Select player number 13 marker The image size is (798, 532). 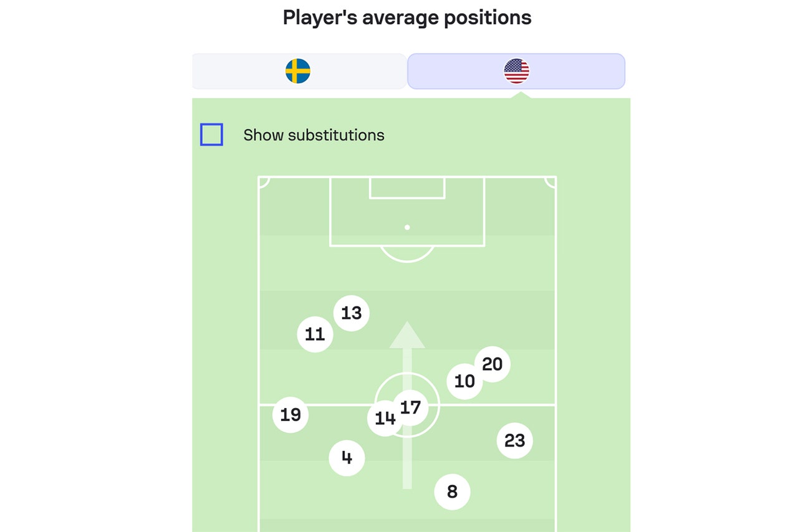(x=352, y=313)
